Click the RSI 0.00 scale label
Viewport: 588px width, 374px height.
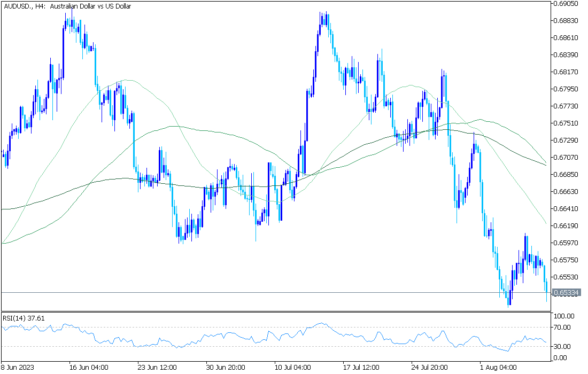click(561, 358)
